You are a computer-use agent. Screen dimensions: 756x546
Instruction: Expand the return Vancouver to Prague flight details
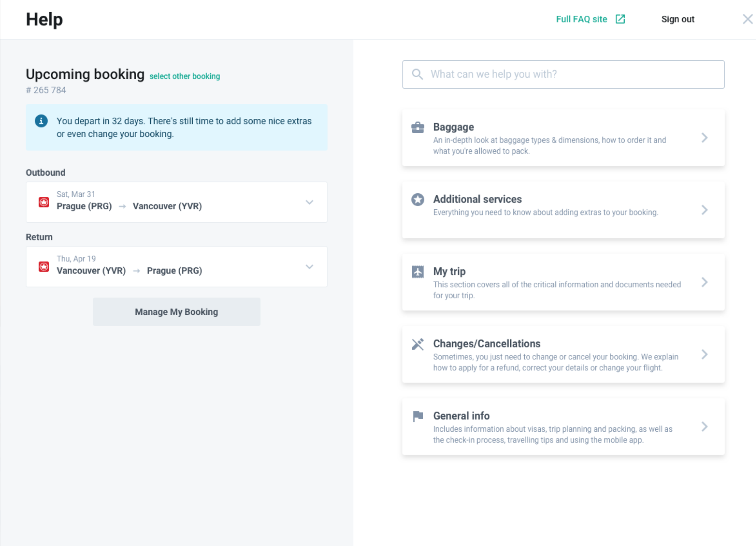pos(309,266)
